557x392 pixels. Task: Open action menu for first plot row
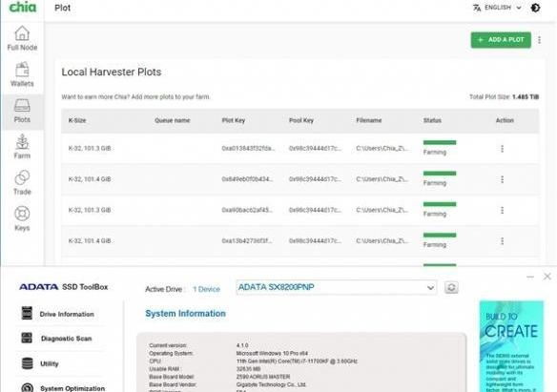coord(502,149)
